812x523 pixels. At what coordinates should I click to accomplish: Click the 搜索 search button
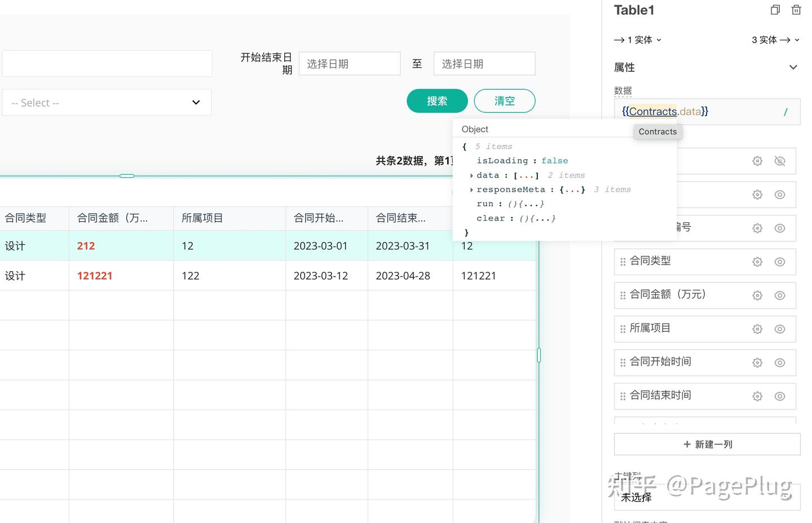point(437,100)
